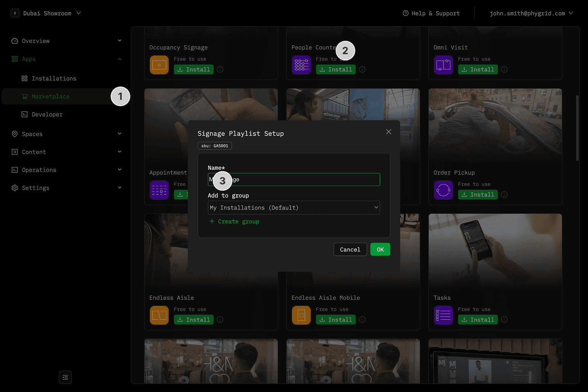Click the Content sidebar icon
588x392 pixels.
[15, 152]
